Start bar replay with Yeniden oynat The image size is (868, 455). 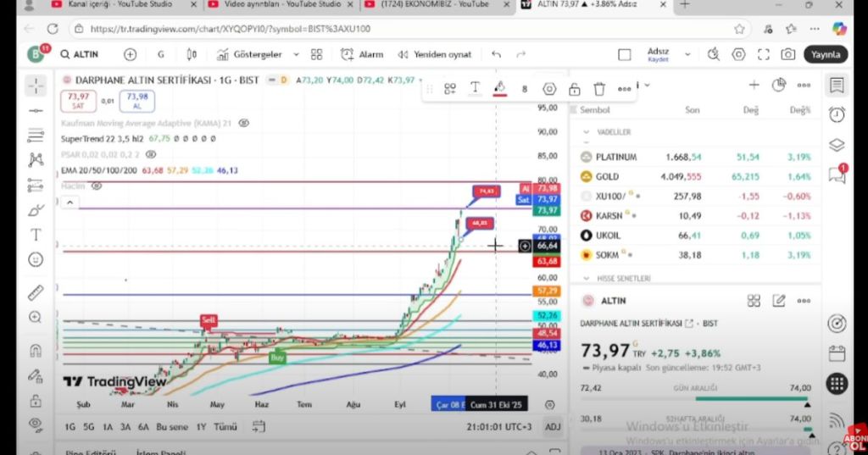435,54
